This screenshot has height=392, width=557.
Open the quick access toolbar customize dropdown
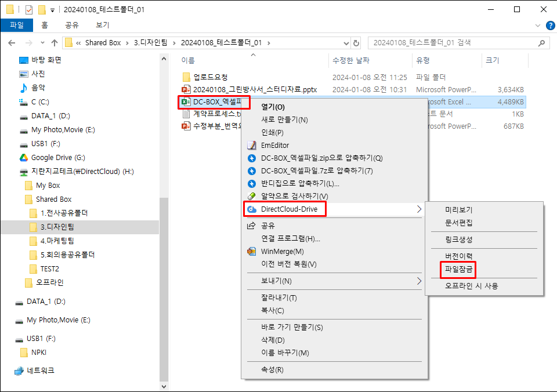[x=52, y=10]
